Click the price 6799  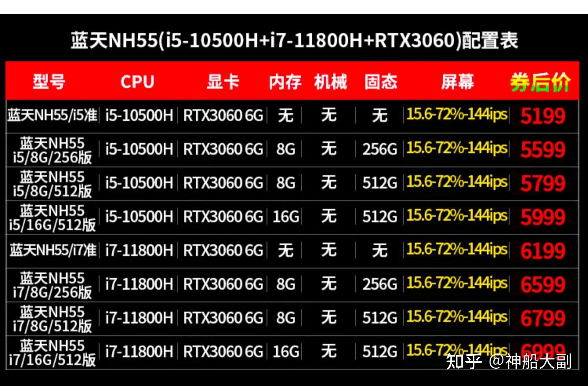coord(543,319)
